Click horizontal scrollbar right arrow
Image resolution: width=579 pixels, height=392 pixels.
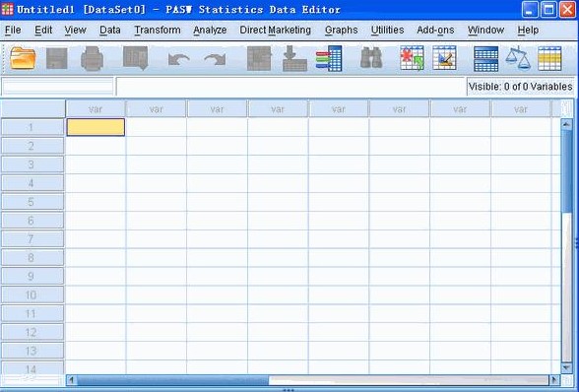(553, 379)
